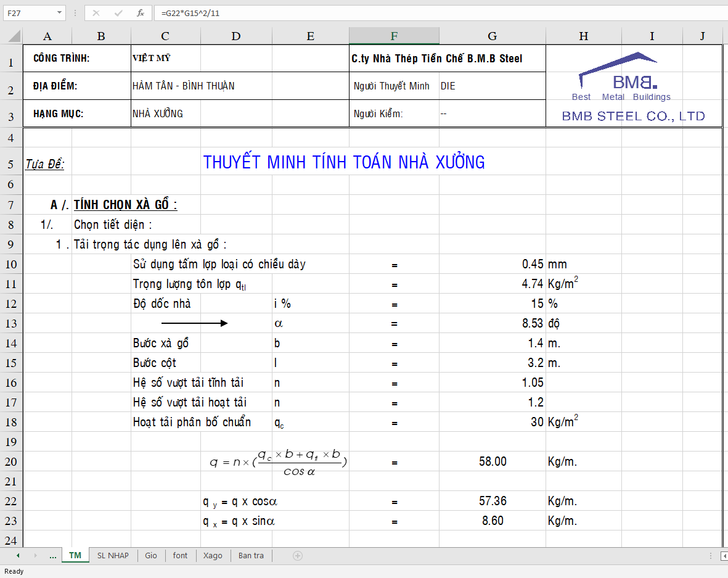Select the Ban tra sheet tab
728x578 pixels.
click(251, 556)
